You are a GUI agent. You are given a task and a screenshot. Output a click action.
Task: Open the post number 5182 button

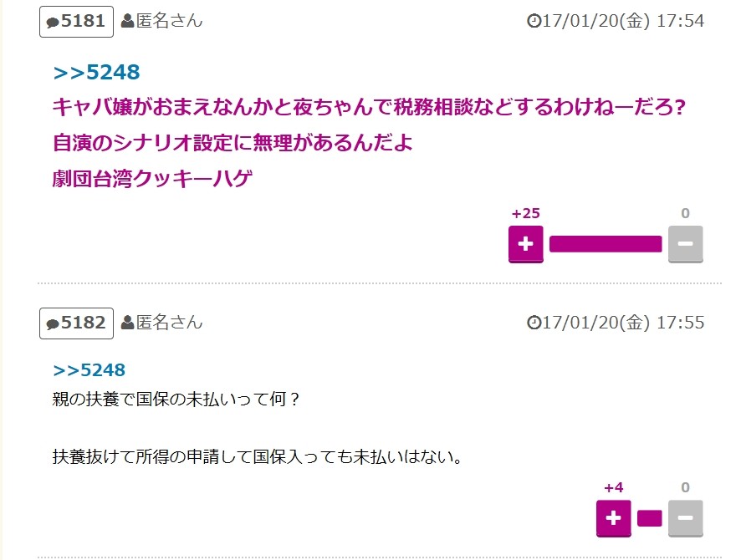[77, 323]
